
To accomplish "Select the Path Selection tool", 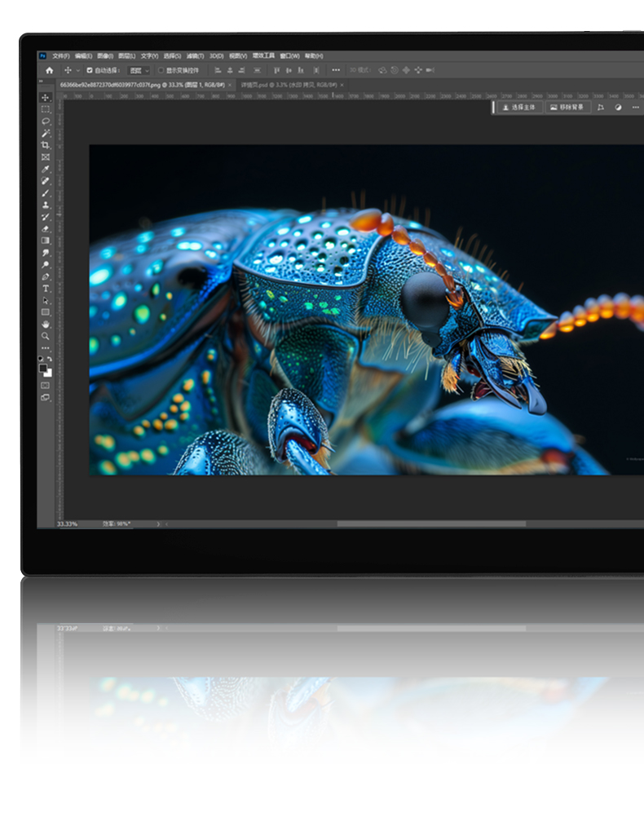I will pos(45,300).
